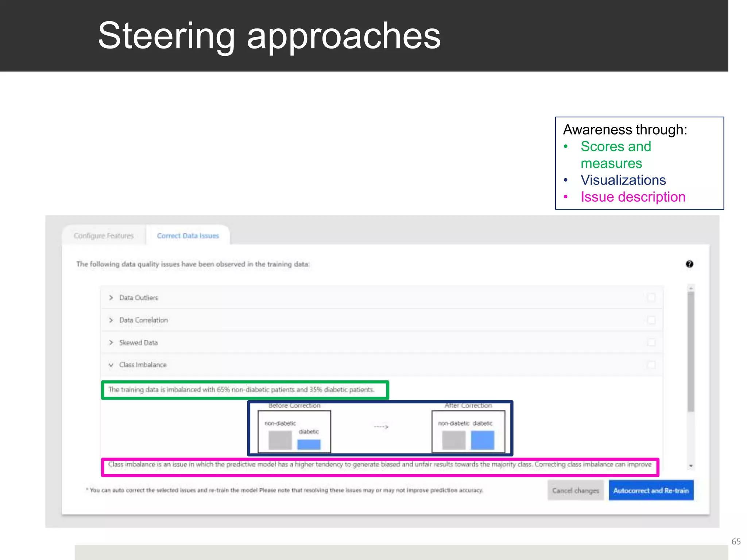
Task: Click the Data Outliers label
Action: [x=139, y=298]
